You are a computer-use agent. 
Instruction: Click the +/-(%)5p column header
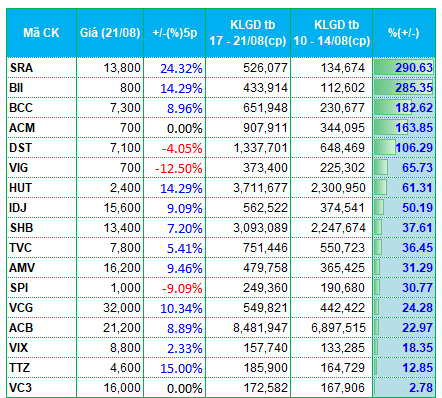pos(175,33)
